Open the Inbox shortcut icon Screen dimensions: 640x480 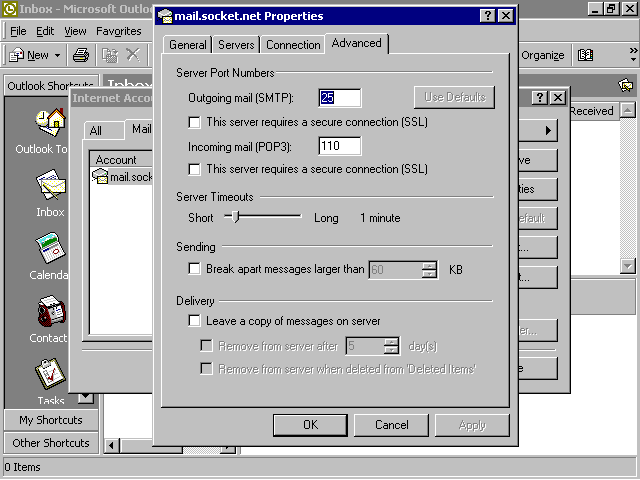[50, 185]
